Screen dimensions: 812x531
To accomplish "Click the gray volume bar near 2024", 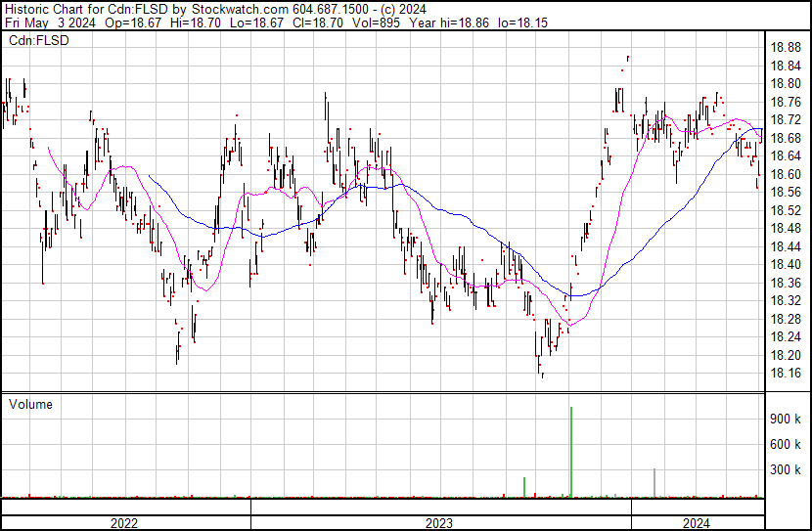I will point(654,483).
